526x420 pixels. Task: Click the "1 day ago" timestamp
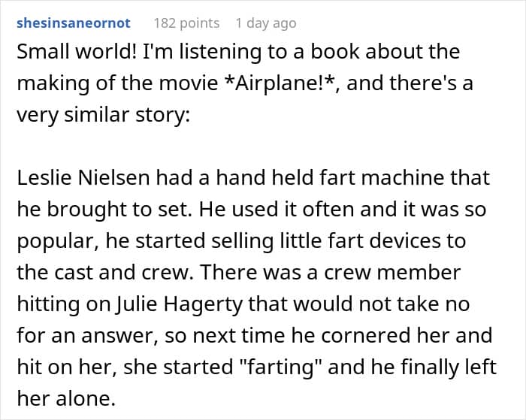pyautogui.click(x=265, y=23)
